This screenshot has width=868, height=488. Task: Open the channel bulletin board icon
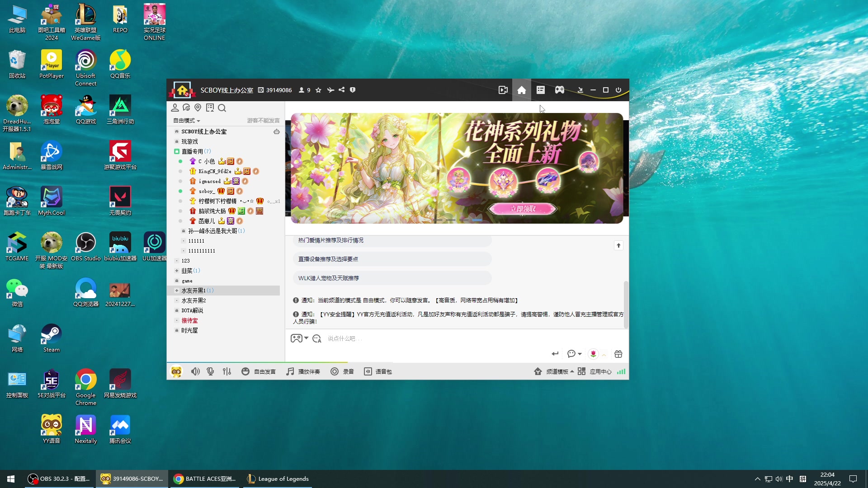pyautogui.click(x=210, y=108)
